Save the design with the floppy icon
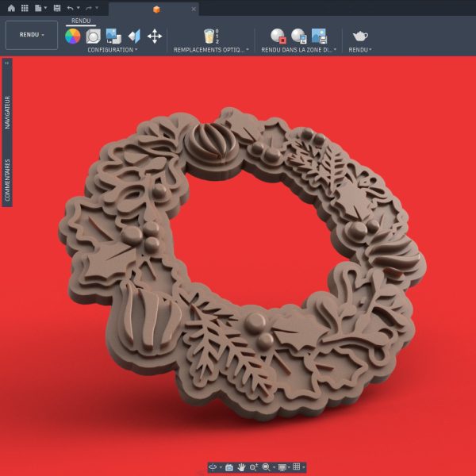This screenshot has height=476, width=476. tap(57, 8)
